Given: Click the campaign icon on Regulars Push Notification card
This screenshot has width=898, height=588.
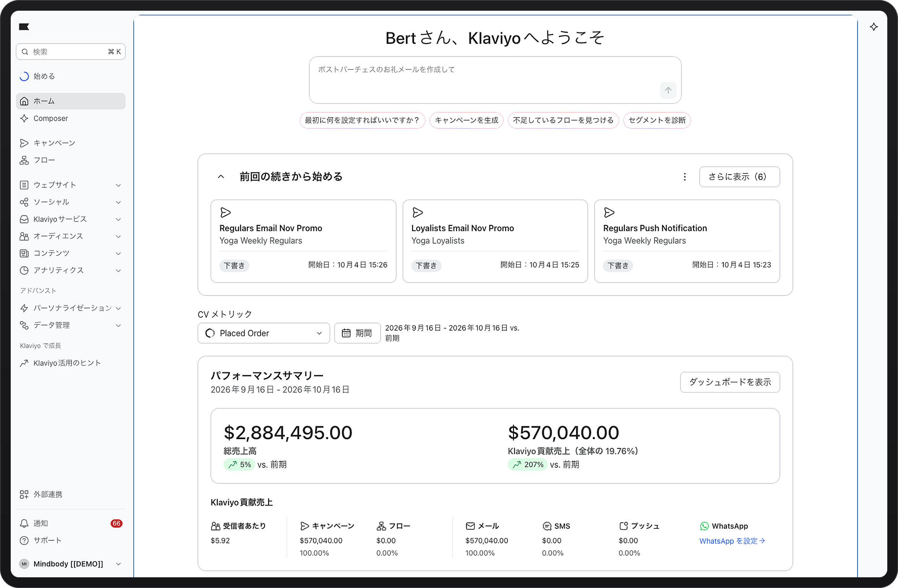Looking at the screenshot, I should 609,212.
